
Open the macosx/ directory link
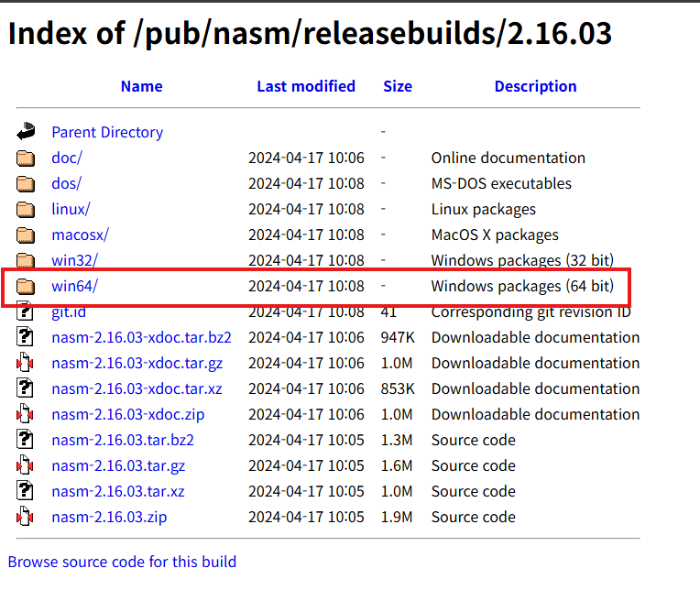(81, 235)
